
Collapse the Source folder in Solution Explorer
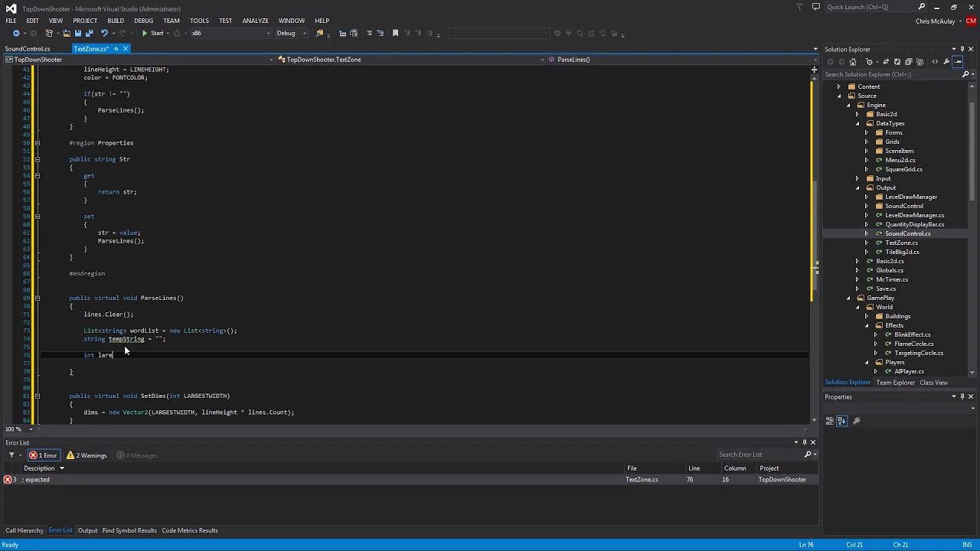pos(839,96)
